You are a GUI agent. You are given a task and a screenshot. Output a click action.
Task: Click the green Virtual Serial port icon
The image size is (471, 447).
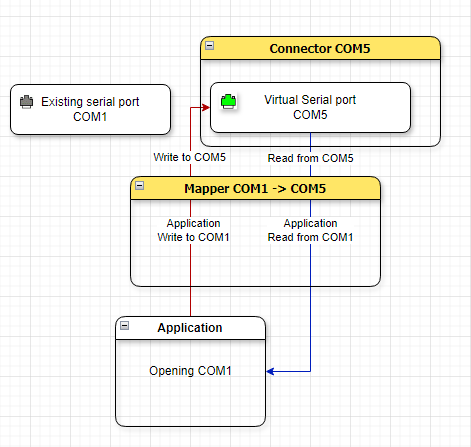229,101
